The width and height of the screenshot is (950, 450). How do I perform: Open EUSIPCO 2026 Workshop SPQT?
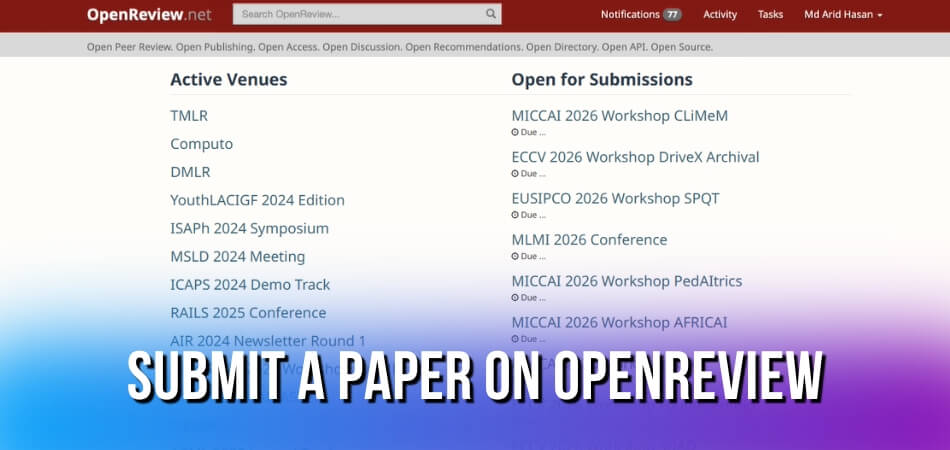(x=616, y=199)
